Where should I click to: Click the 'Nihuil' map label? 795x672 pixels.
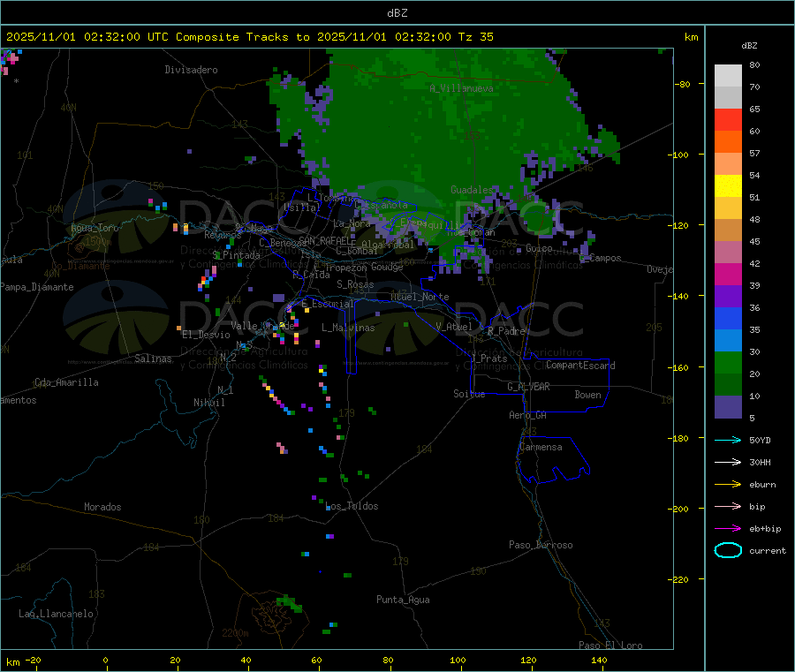pyautogui.click(x=208, y=403)
